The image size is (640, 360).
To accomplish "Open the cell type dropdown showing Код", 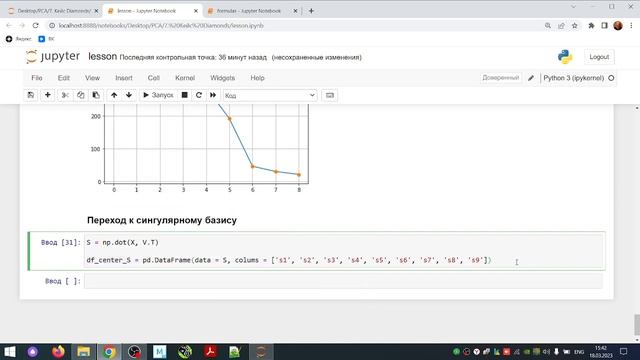I will (x=270, y=96).
